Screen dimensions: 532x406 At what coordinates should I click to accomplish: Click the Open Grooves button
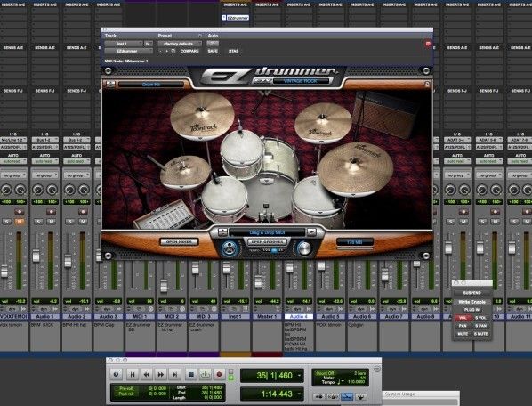[x=267, y=242]
